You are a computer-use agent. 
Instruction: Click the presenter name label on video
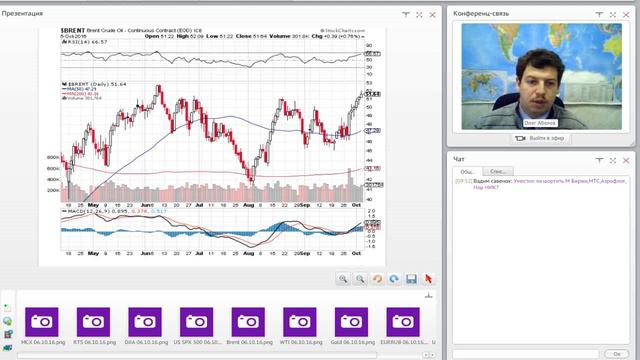point(540,123)
